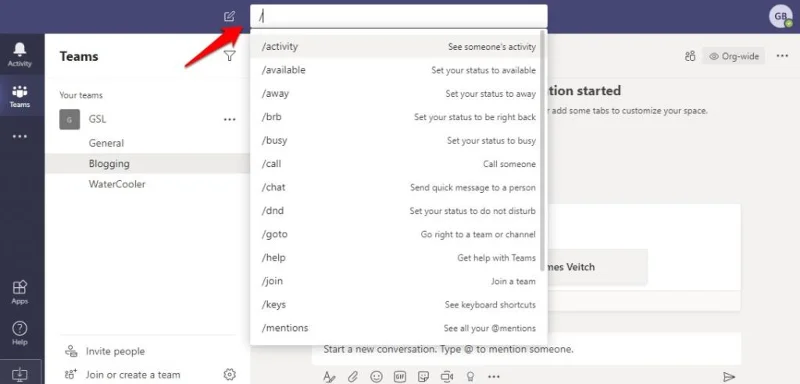Start a Meet now video call
800x384 pixels.
[x=447, y=377]
